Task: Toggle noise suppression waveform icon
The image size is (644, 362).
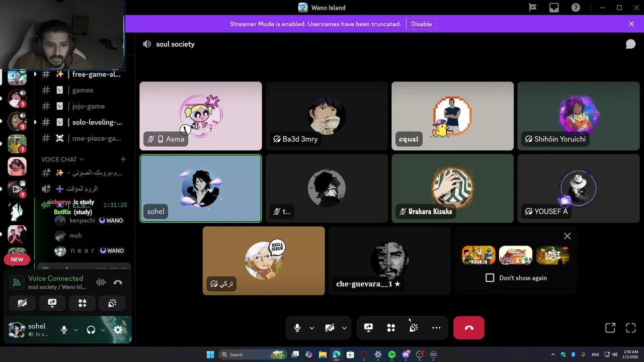Action: click(x=101, y=283)
